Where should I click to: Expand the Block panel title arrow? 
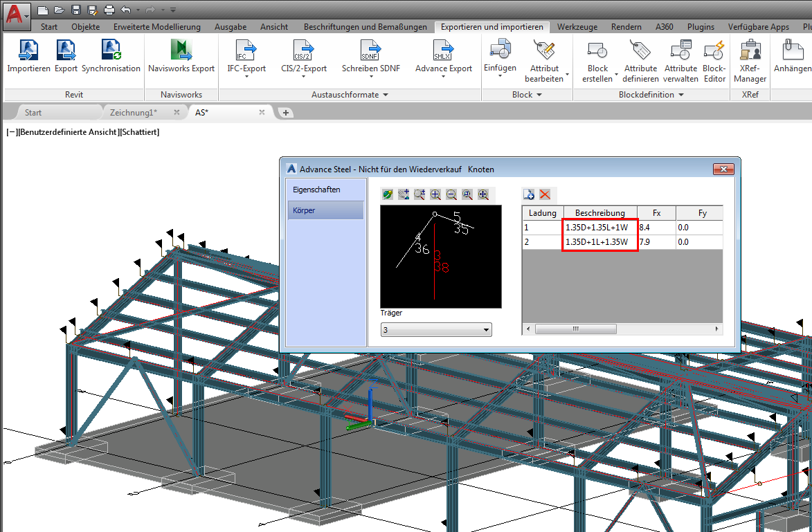pyautogui.click(x=539, y=95)
